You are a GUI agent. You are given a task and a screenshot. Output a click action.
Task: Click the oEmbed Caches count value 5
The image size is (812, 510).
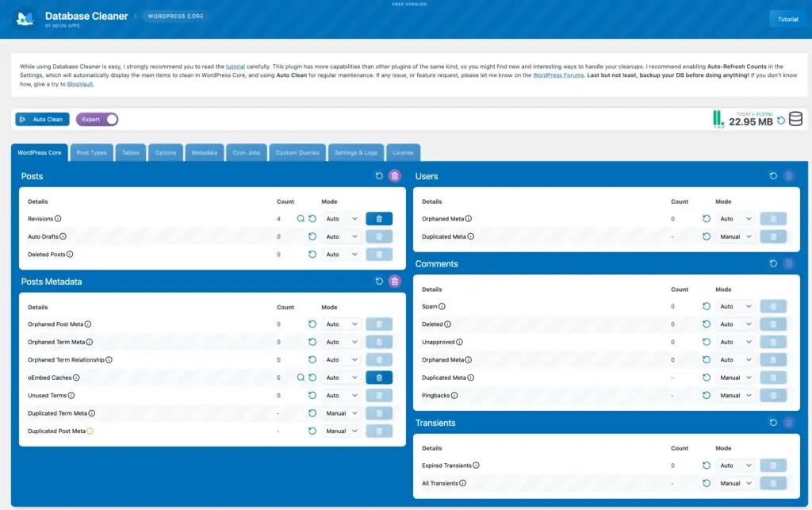278,378
